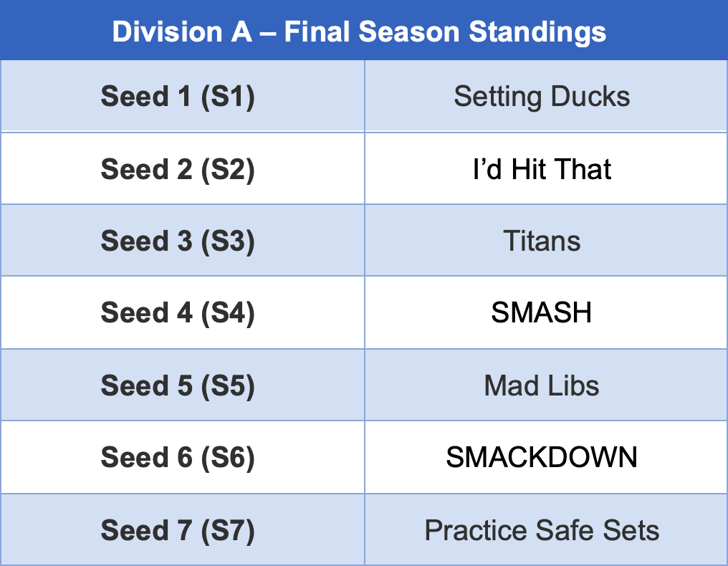Click the SMASH team cell
This screenshot has width=728, height=566.
[x=542, y=313]
